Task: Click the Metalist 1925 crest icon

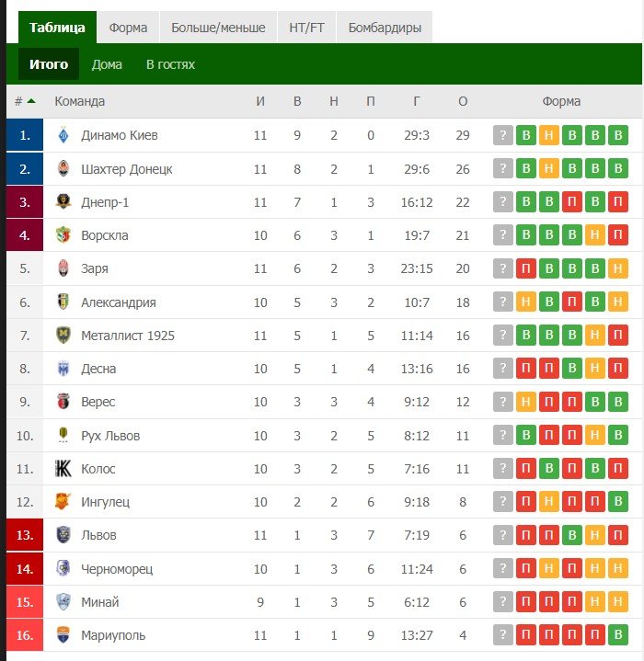Action: (x=63, y=336)
